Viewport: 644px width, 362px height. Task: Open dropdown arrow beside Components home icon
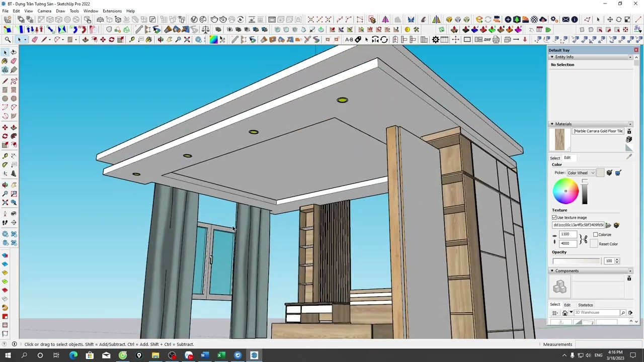pyautogui.click(x=571, y=313)
